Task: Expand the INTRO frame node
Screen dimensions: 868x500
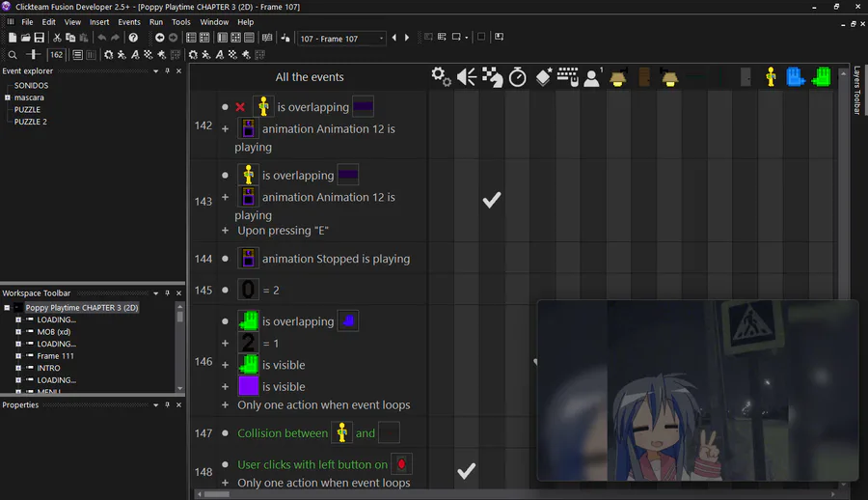Action: pos(18,368)
